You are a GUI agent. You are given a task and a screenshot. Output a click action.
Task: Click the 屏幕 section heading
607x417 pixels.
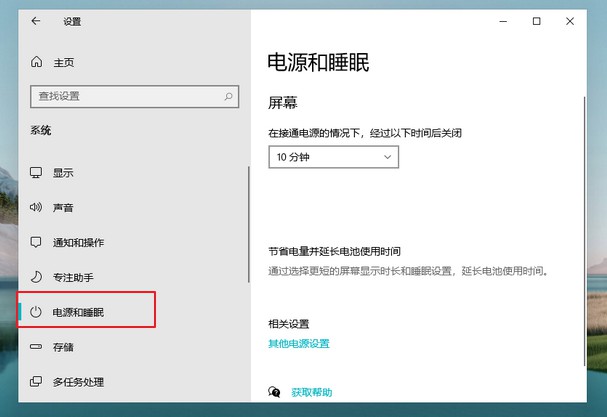[283, 103]
